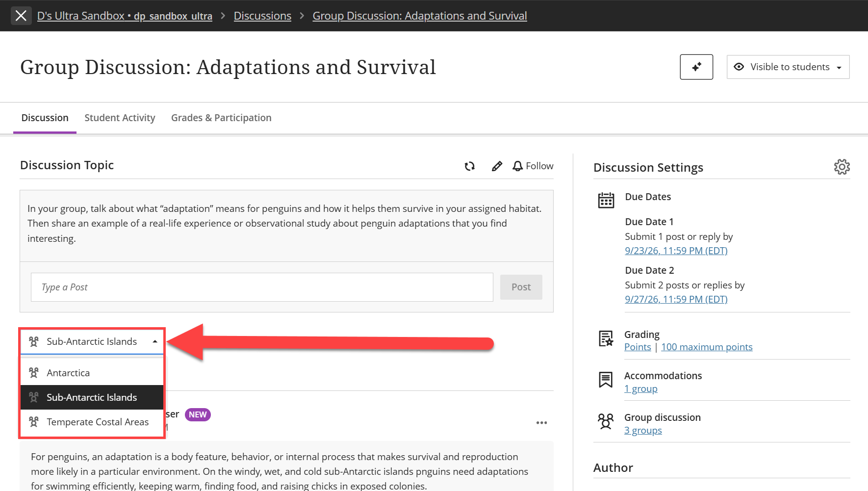The image size is (868, 491).
Task: Select the Antarctica group option
Action: point(92,373)
